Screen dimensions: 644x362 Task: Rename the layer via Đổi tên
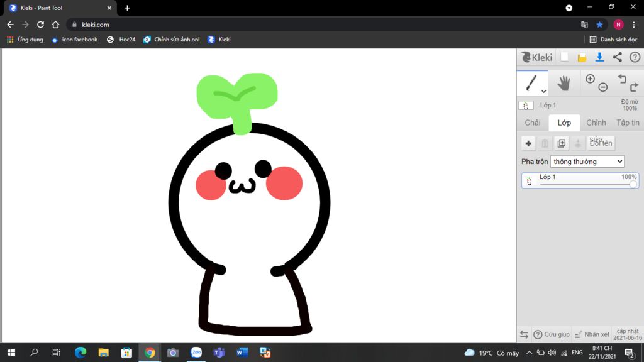(x=601, y=143)
